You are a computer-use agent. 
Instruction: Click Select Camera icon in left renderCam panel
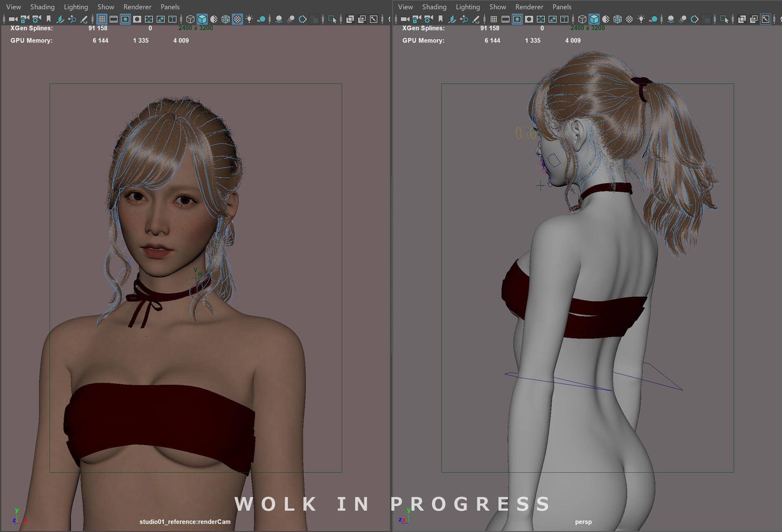(13, 19)
